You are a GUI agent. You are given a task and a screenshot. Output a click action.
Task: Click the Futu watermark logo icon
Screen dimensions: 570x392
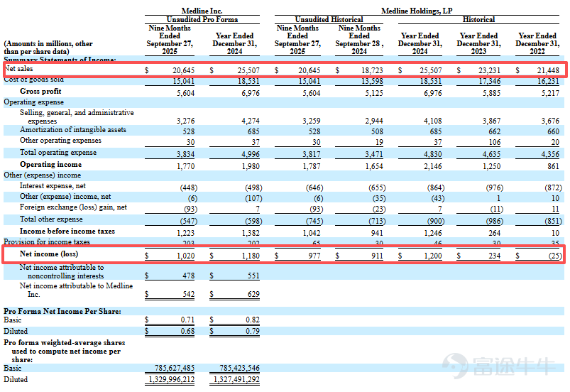pyautogui.click(x=455, y=365)
